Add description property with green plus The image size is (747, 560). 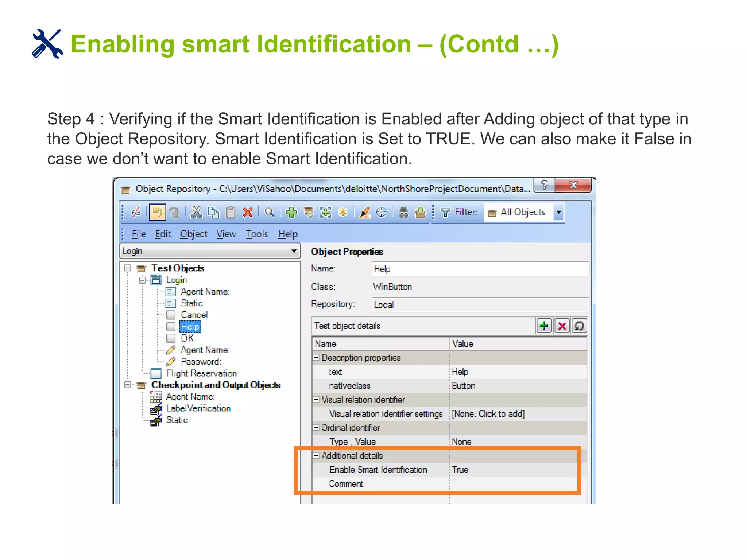(x=544, y=326)
